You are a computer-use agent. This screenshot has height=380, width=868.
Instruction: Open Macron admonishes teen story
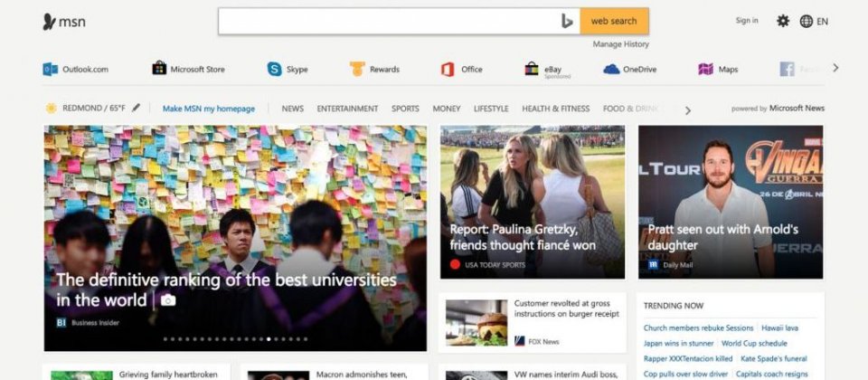click(362, 375)
